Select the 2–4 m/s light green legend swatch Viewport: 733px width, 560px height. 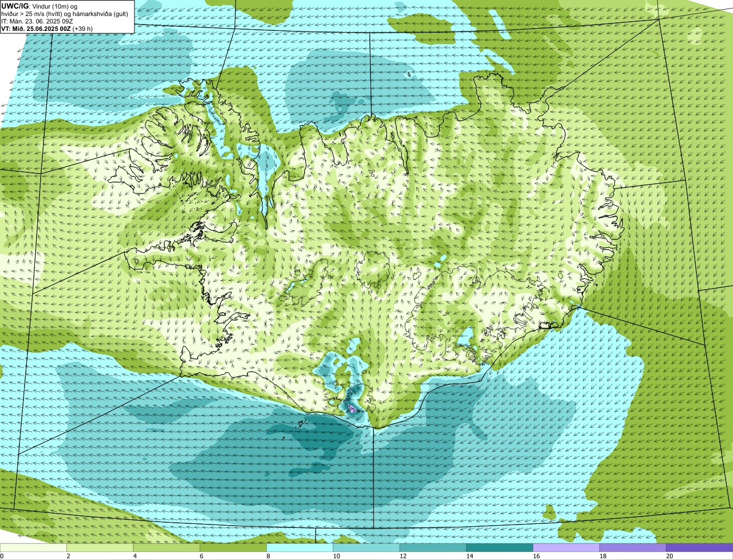(x=100, y=547)
